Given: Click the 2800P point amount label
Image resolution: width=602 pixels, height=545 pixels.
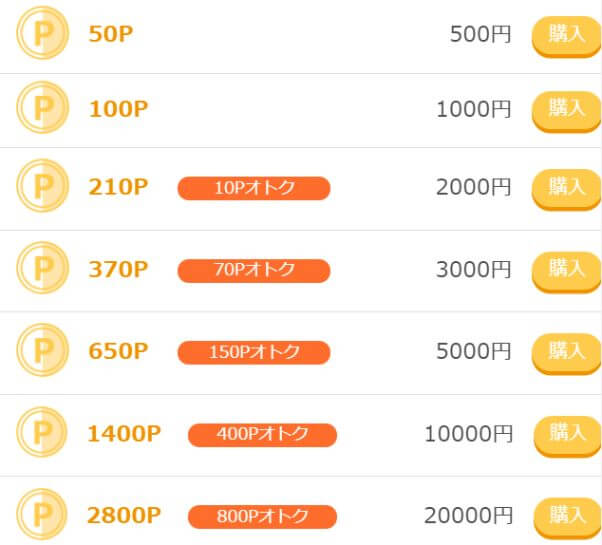Looking at the screenshot, I should tap(124, 516).
